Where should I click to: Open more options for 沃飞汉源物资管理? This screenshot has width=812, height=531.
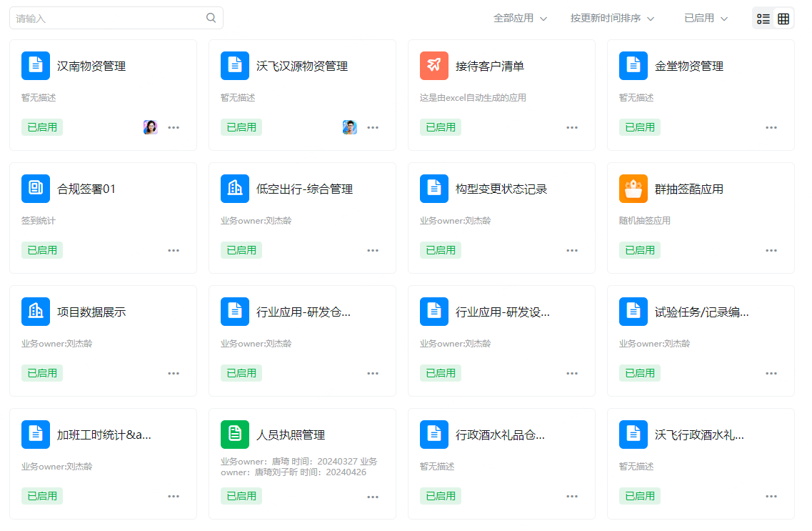coord(373,127)
